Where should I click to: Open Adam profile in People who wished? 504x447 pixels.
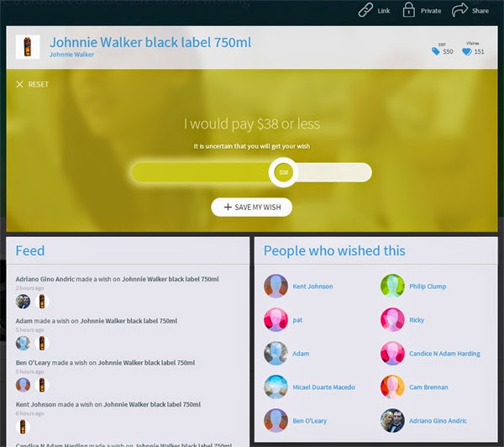(301, 354)
